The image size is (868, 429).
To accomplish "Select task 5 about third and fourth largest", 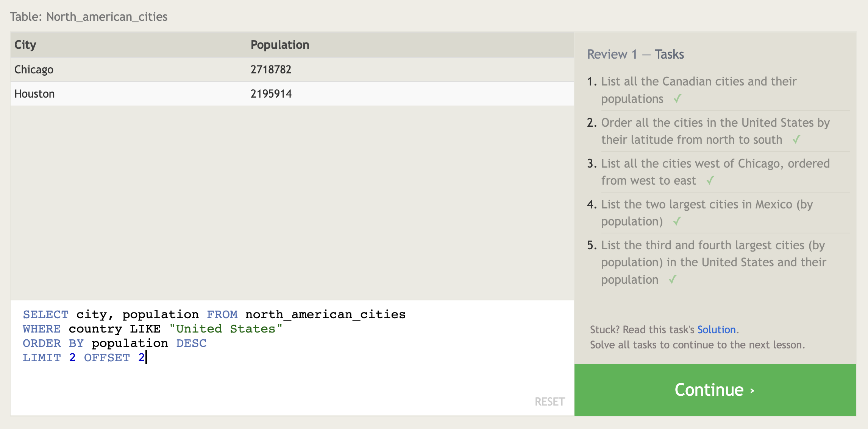I will pyautogui.click(x=713, y=262).
